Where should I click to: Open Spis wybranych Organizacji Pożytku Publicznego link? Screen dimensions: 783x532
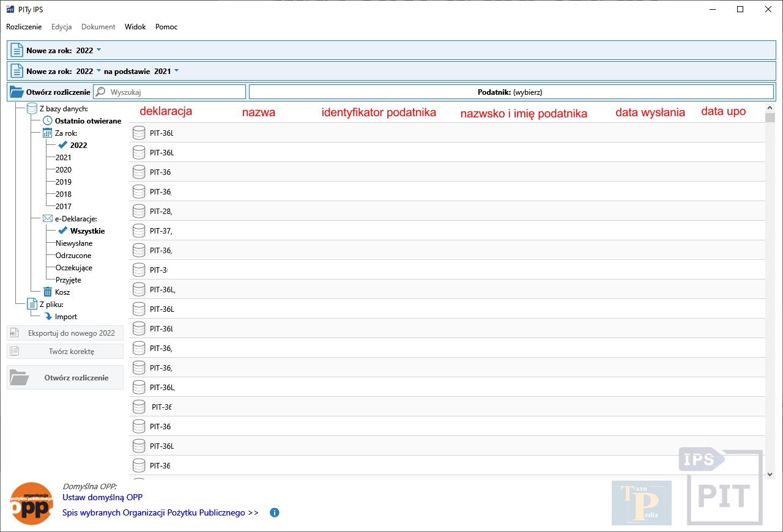coord(160,512)
